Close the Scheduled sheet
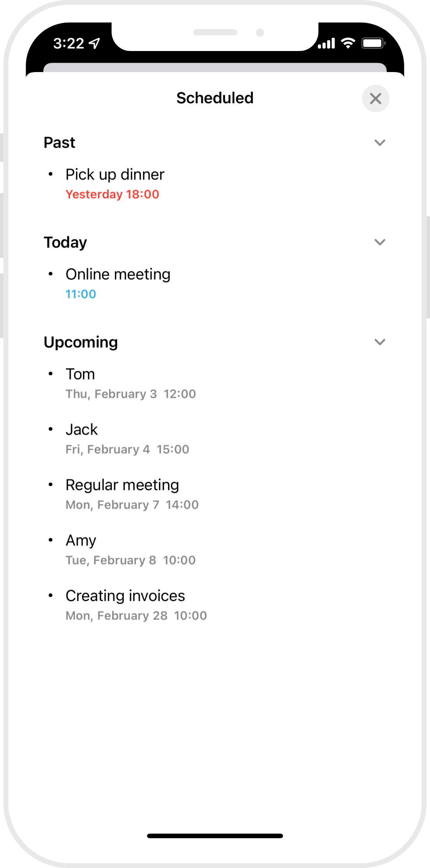Image resolution: width=430 pixels, height=868 pixels. (375, 99)
